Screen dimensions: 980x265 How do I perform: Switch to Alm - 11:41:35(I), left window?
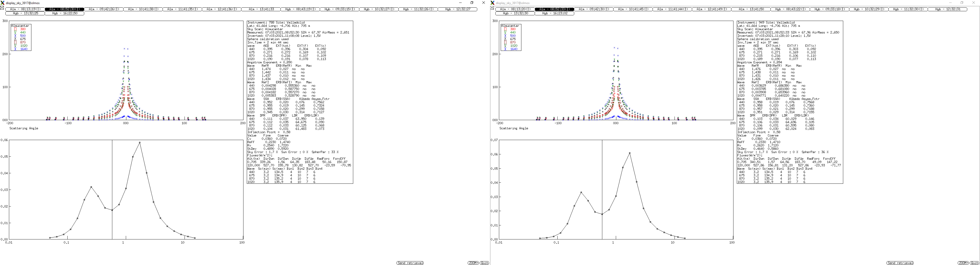pos(182,9)
